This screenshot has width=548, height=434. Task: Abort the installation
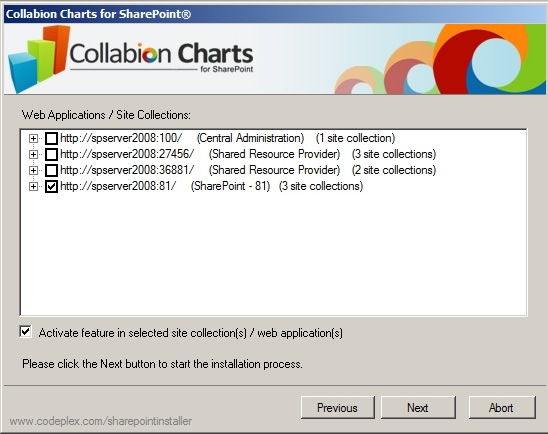[502, 407]
